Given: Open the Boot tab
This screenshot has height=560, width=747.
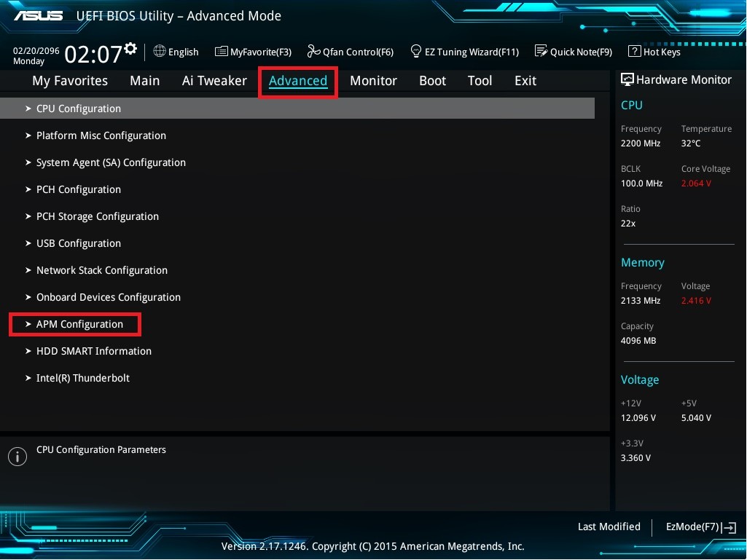Looking at the screenshot, I should click(x=433, y=81).
